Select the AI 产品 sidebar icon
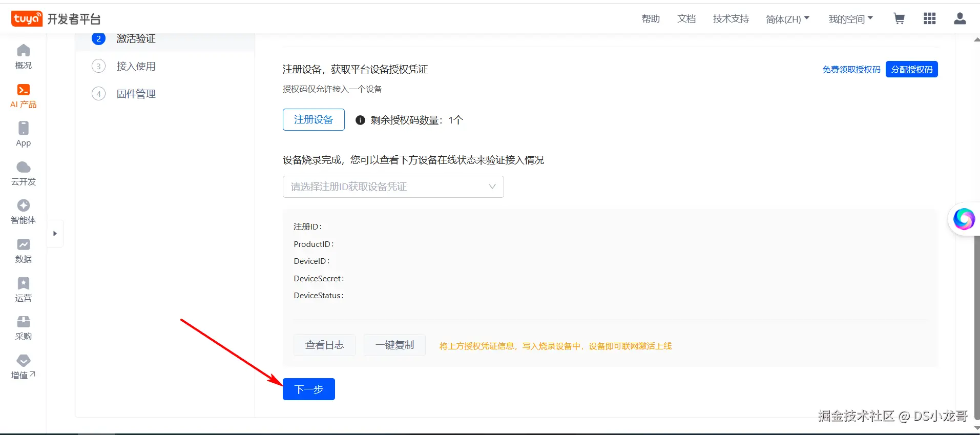The width and height of the screenshot is (980, 435). (24, 96)
